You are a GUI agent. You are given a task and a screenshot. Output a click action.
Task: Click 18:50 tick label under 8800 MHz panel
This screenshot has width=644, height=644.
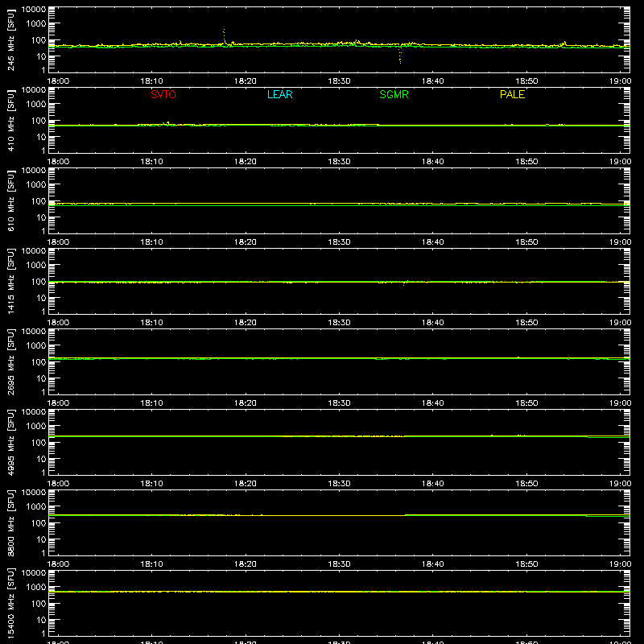click(526, 564)
